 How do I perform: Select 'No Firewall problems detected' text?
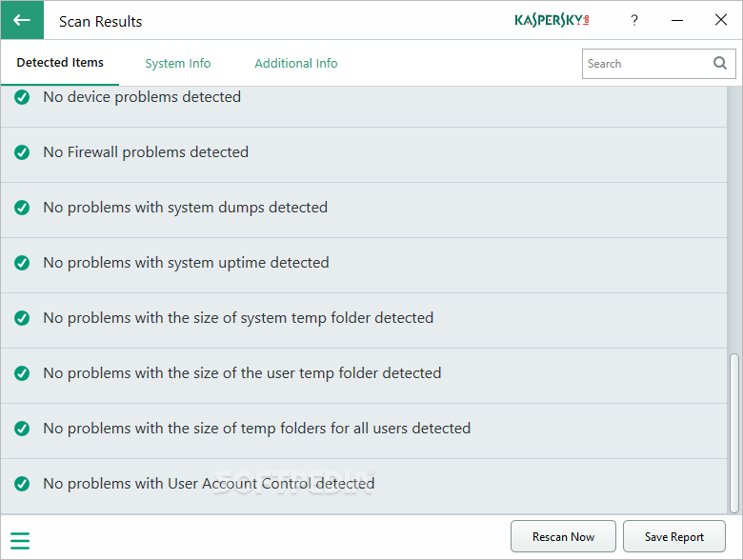tap(146, 152)
